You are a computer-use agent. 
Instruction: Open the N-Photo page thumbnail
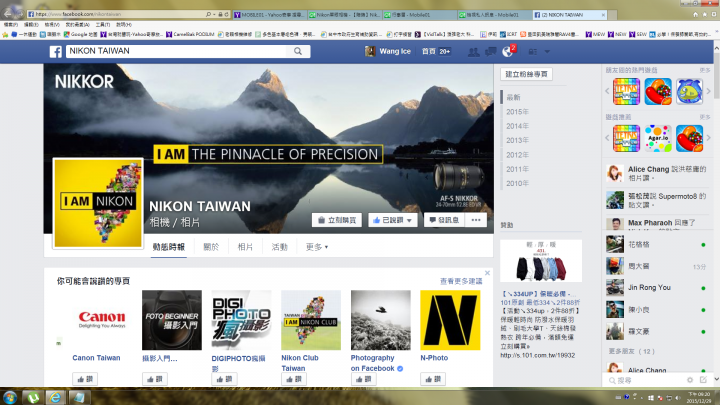point(450,320)
